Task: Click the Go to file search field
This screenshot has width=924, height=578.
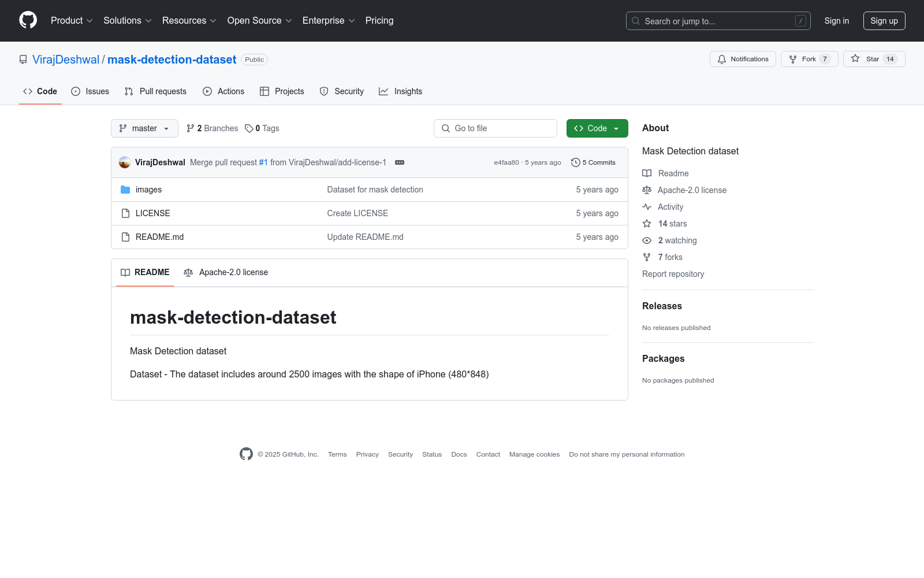Action: [x=495, y=128]
